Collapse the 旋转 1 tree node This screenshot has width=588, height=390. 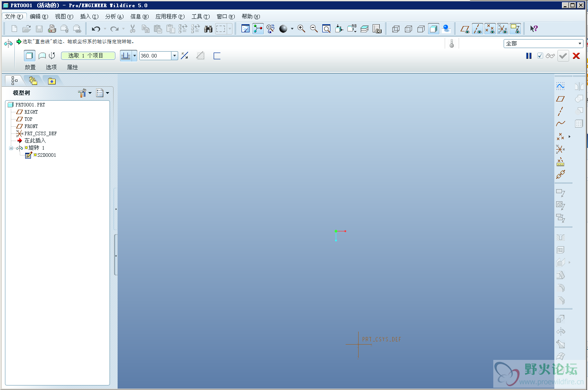point(11,148)
